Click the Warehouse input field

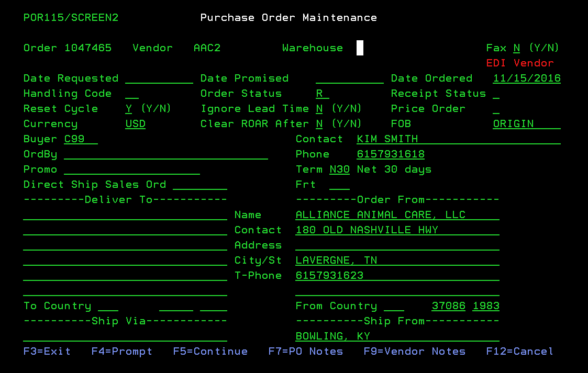(x=360, y=48)
